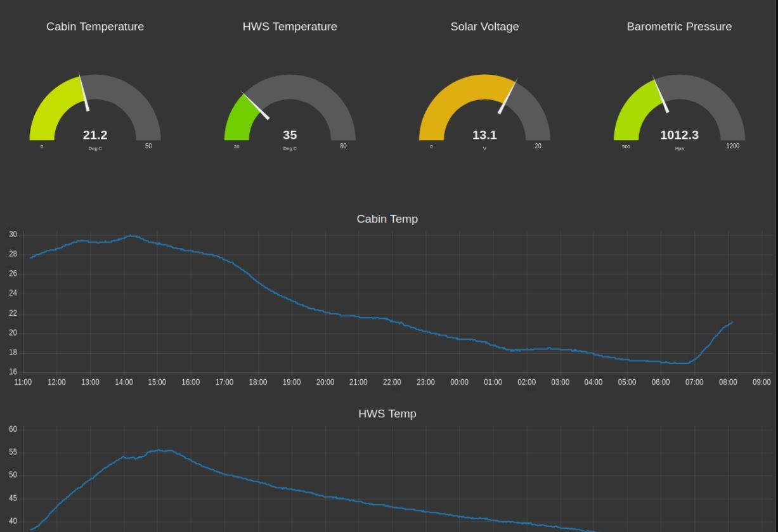778x532 pixels.
Task: Click the HWS Temperature widget title
Action: tap(290, 27)
